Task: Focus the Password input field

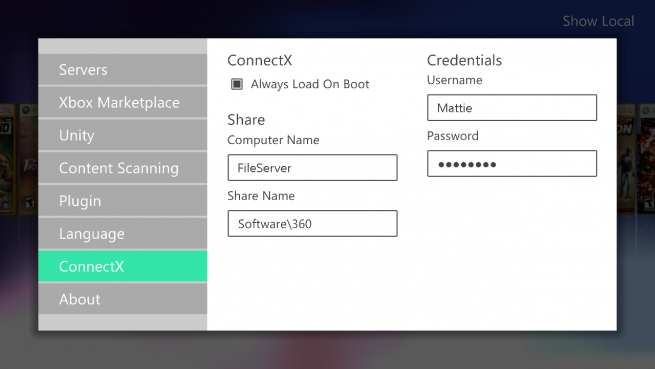Action: click(x=512, y=164)
